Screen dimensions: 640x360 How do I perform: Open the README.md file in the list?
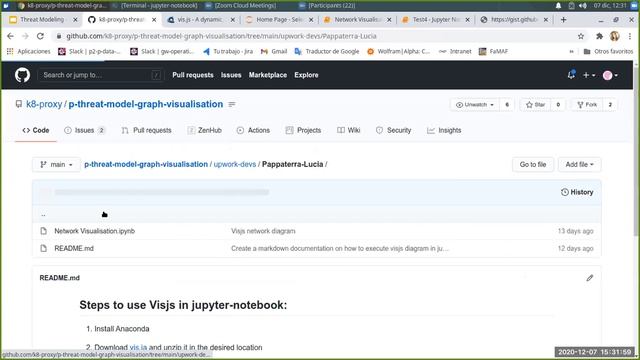74,248
